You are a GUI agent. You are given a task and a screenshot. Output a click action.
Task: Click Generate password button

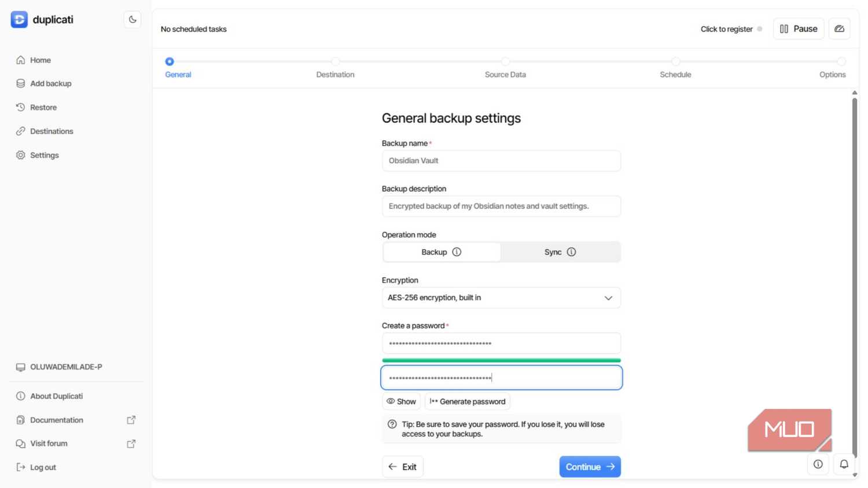tap(468, 401)
